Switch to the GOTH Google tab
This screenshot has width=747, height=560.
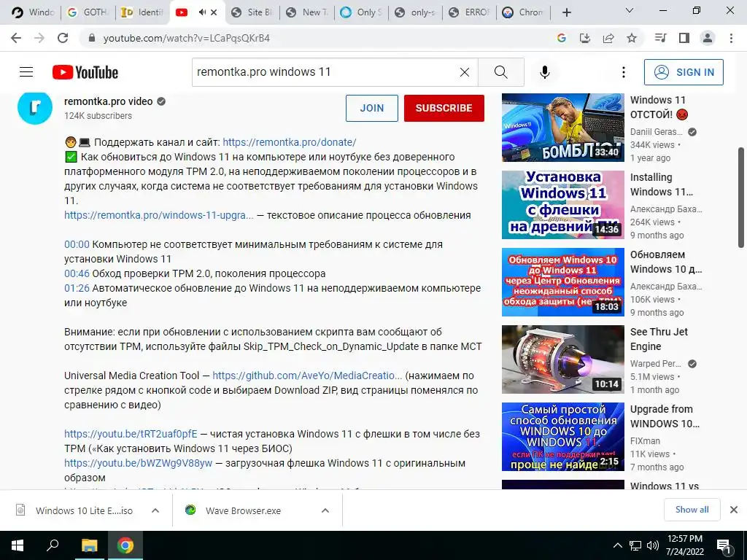click(x=88, y=12)
